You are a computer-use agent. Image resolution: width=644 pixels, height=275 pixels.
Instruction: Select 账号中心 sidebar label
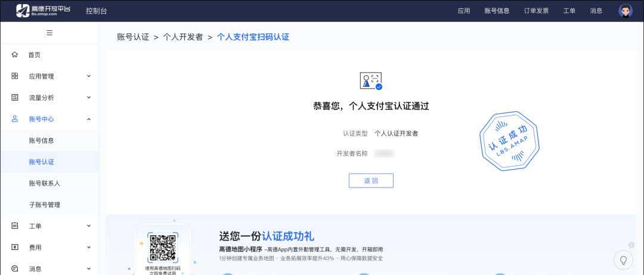(x=41, y=119)
